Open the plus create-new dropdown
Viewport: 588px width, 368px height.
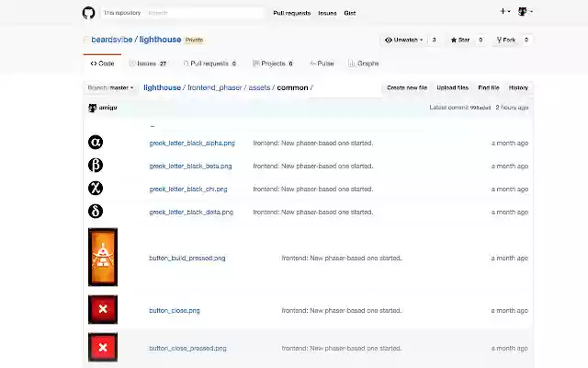[x=504, y=12]
